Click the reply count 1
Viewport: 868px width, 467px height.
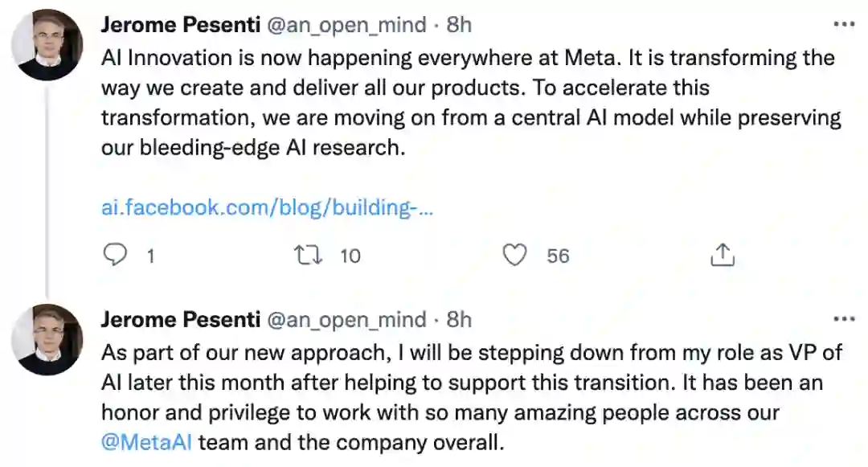(x=149, y=256)
